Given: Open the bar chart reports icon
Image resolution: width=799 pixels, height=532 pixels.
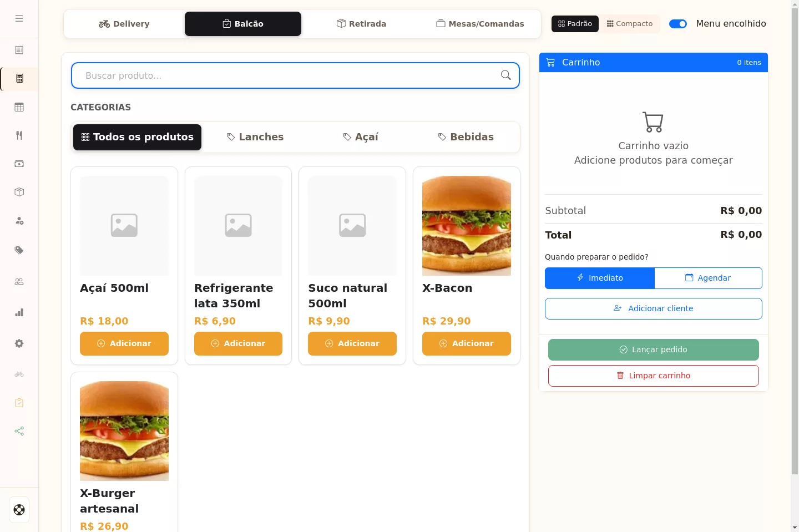Looking at the screenshot, I should (19, 312).
